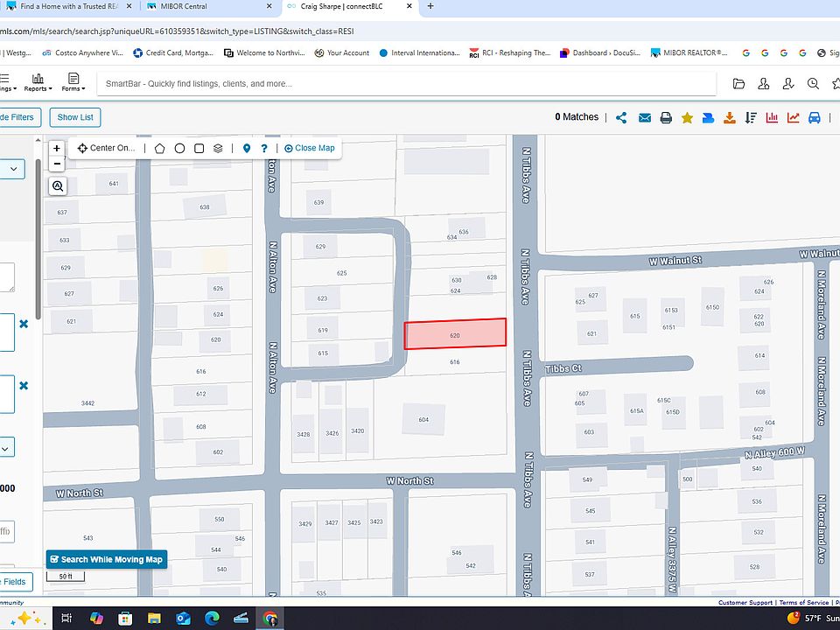Open the Dashboard DocuSign bookmark
This screenshot has height=630, width=840.
pos(600,53)
